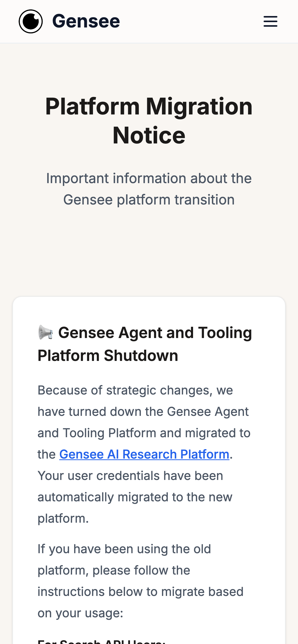
Task: Click the "Gensee platform transition" subtitle line
Action: click(149, 200)
